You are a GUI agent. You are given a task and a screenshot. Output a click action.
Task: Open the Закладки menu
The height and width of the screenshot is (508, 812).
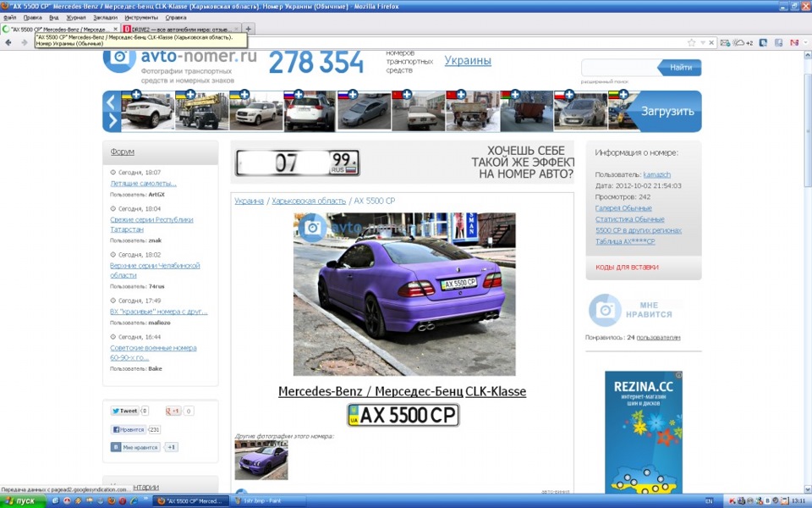pos(105,17)
